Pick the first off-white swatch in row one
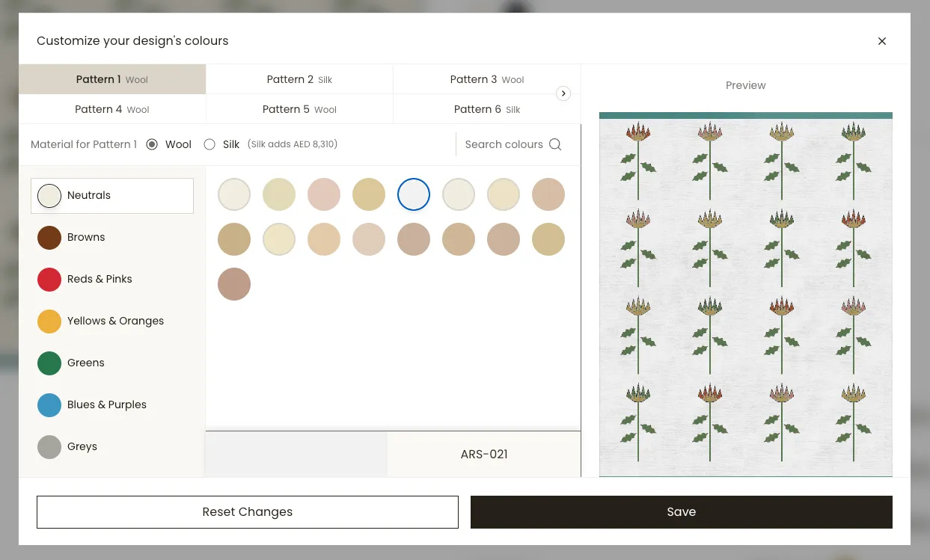Screen dimensions: 930x560 (x=234, y=194)
